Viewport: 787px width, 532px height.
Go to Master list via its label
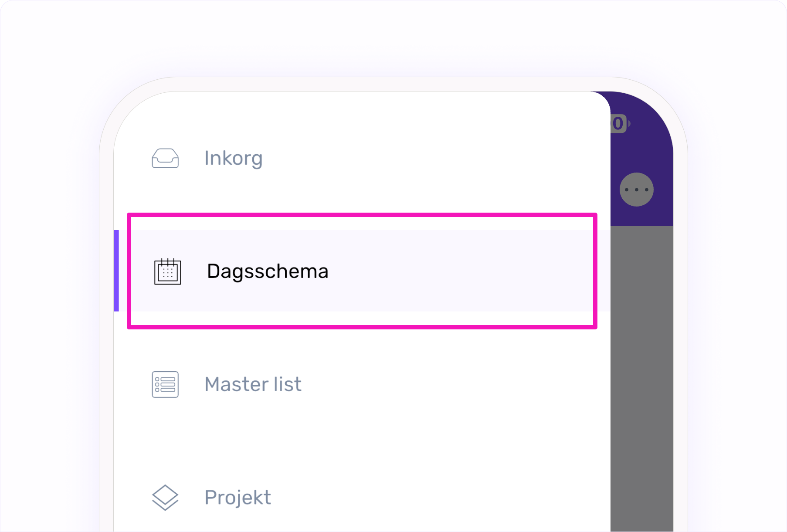253,384
